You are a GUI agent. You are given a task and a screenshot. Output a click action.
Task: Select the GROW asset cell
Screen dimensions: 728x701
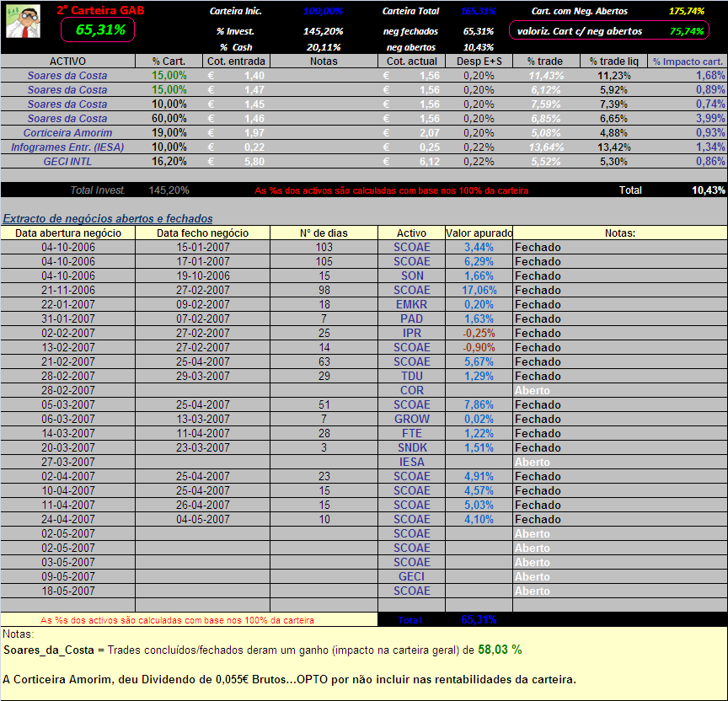412,420
